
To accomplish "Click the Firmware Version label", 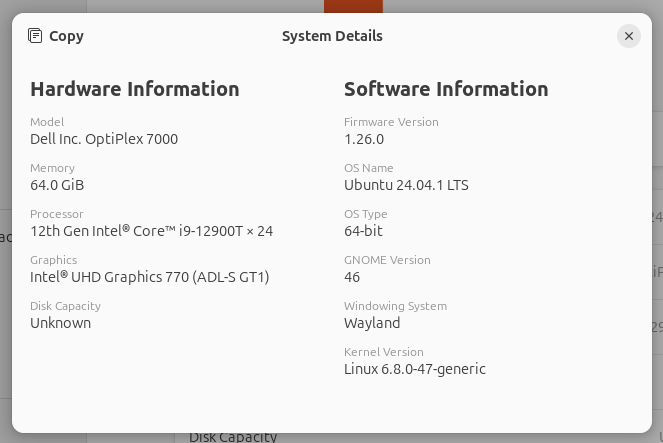I will (x=391, y=122).
